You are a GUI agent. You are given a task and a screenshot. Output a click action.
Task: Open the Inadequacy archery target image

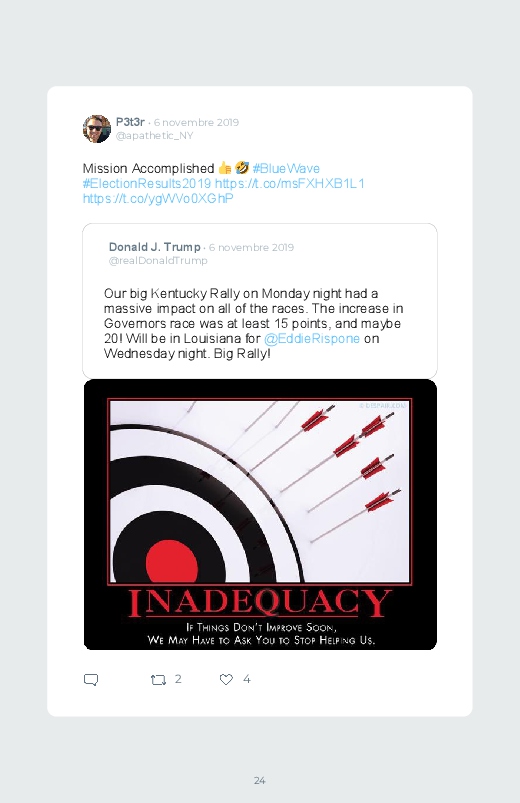pos(260,515)
